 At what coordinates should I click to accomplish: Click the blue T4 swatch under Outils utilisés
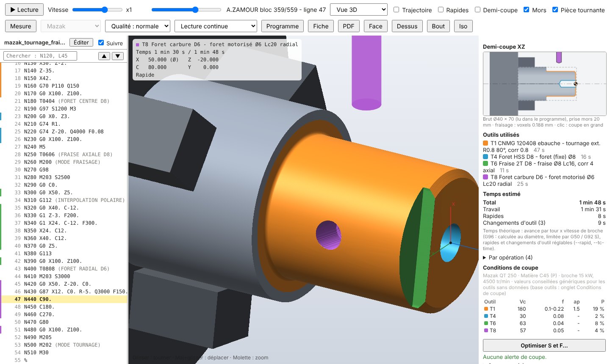pos(485,157)
